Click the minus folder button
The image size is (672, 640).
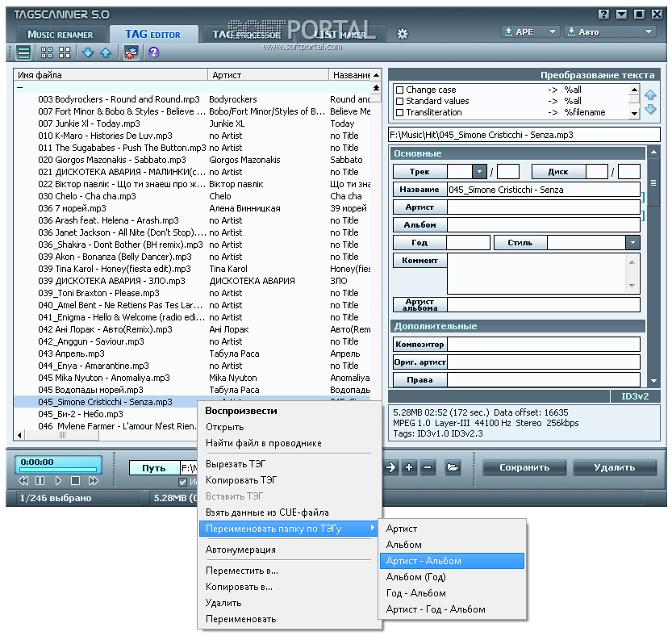[x=428, y=467]
